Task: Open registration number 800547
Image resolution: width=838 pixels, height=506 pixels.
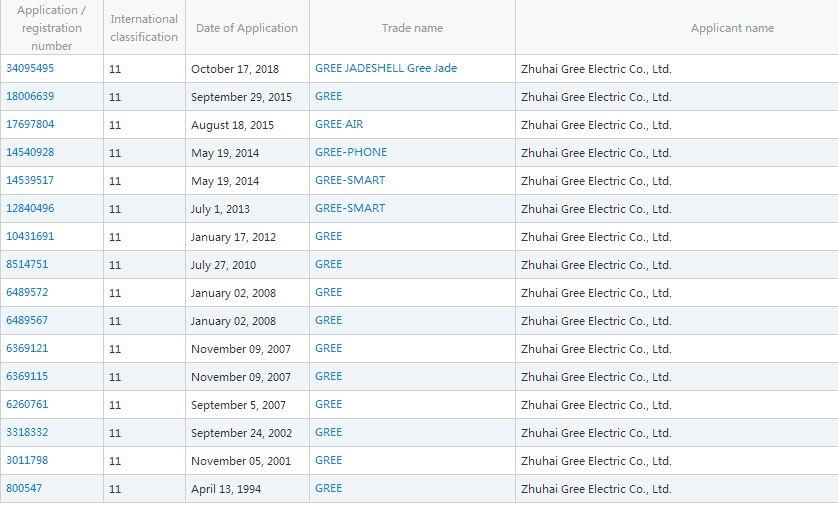Action: (24, 488)
